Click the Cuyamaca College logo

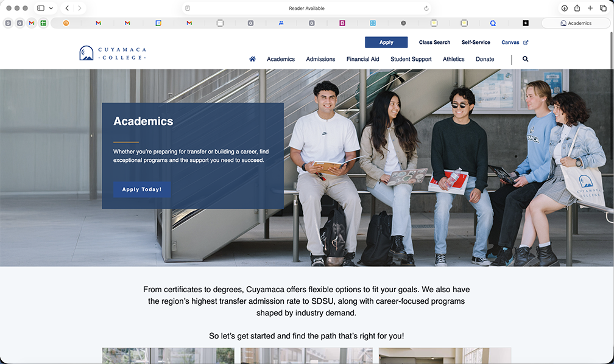click(x=113, y=53)
